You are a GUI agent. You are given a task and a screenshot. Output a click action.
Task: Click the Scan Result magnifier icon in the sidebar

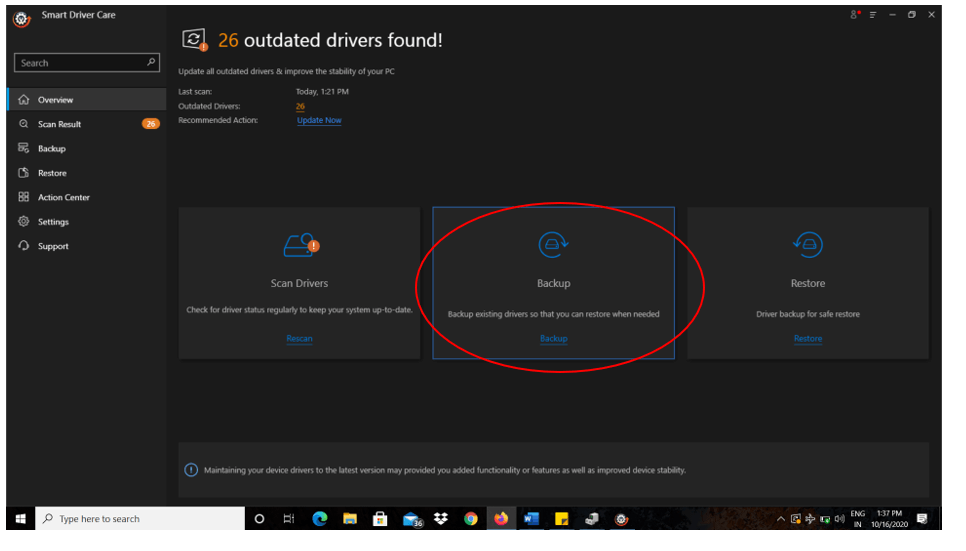24,126
